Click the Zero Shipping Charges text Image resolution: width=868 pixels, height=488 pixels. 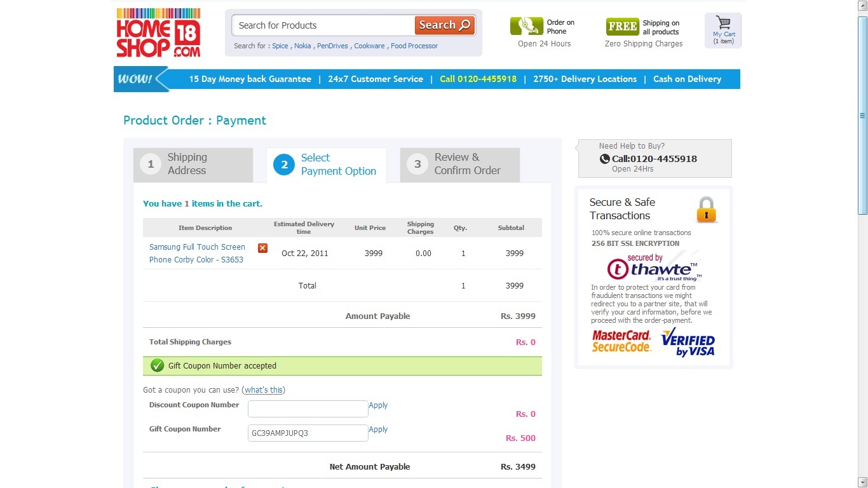(644, 44)
